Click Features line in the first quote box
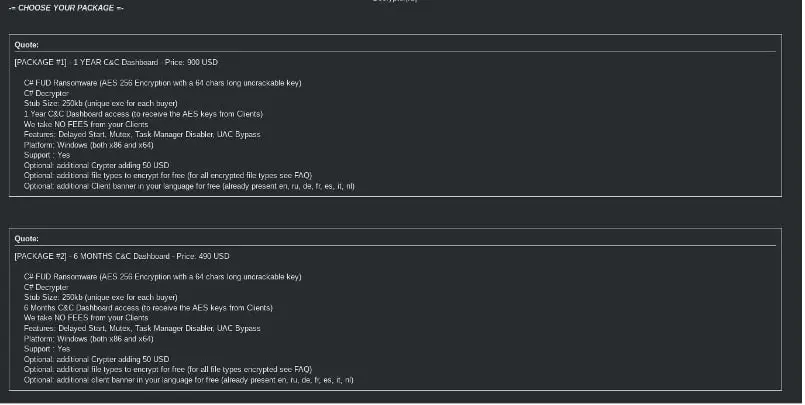The height and width of the screenshot is (405, 805). (142, 134)
